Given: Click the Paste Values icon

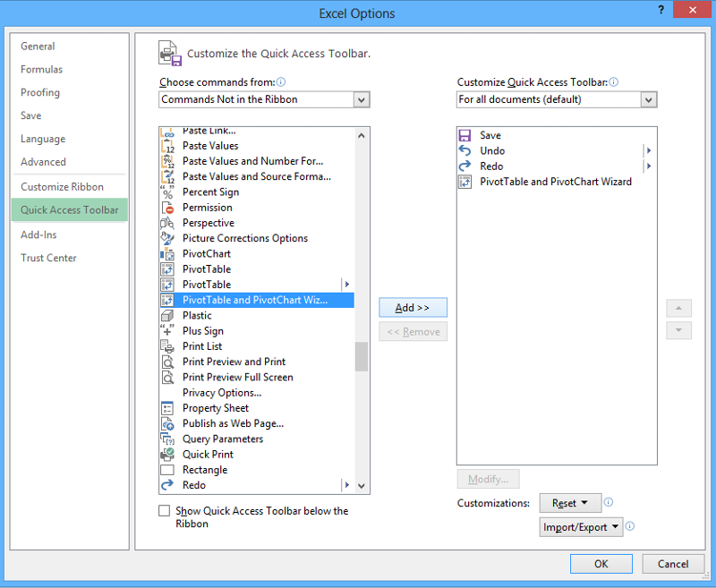Looking at the screenshot, I should 167,146.
